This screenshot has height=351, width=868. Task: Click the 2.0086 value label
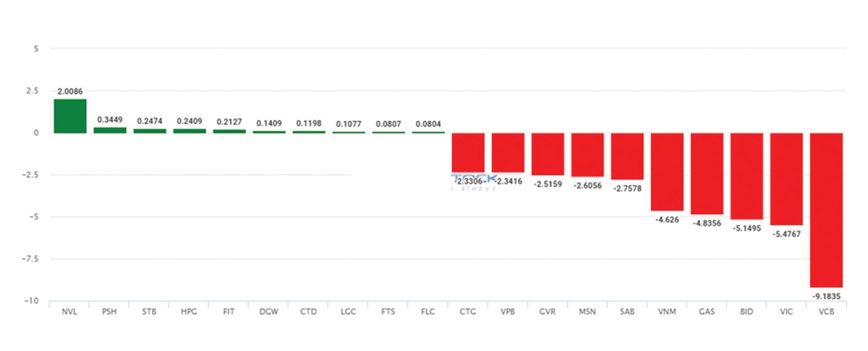(70, 93)
